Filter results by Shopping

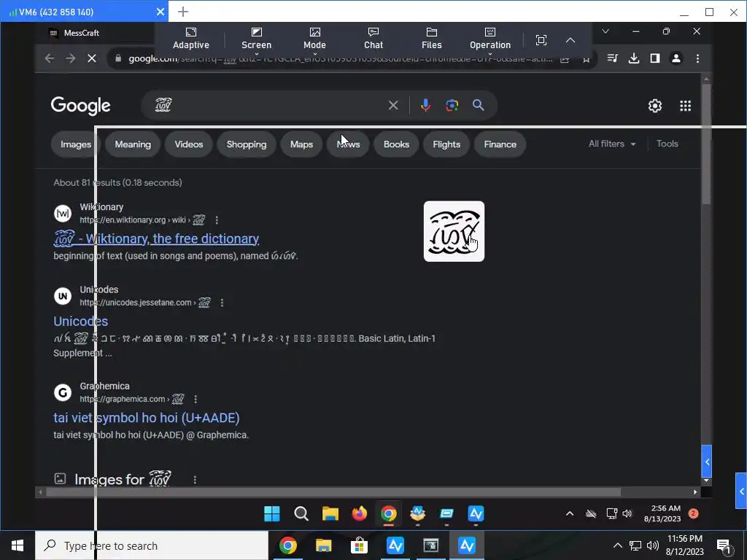click(x=247, y=144)
